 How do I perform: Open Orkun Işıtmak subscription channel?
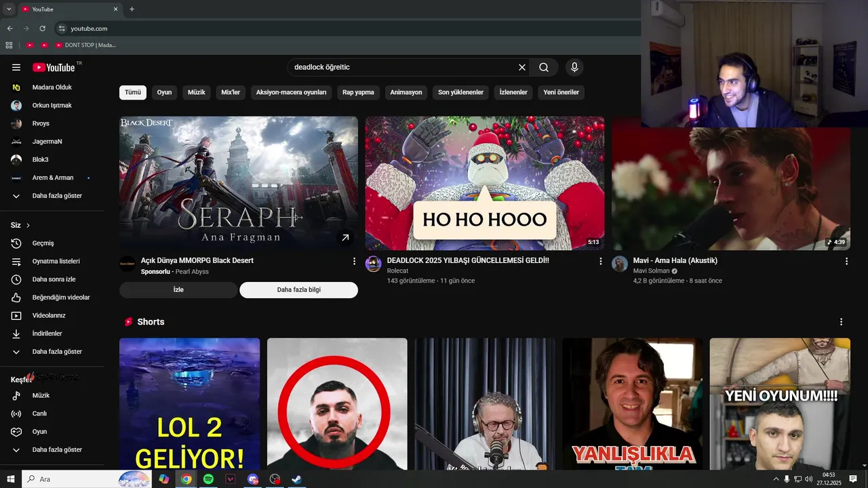pos(52,106)
